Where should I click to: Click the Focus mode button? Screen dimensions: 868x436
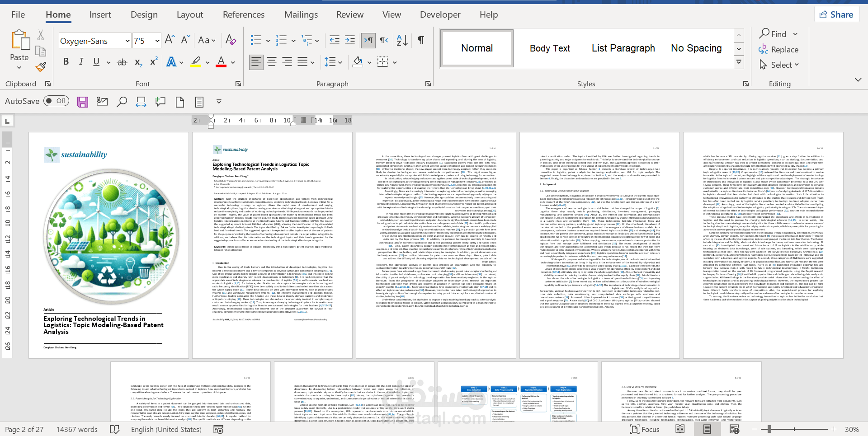pos(645,429)
